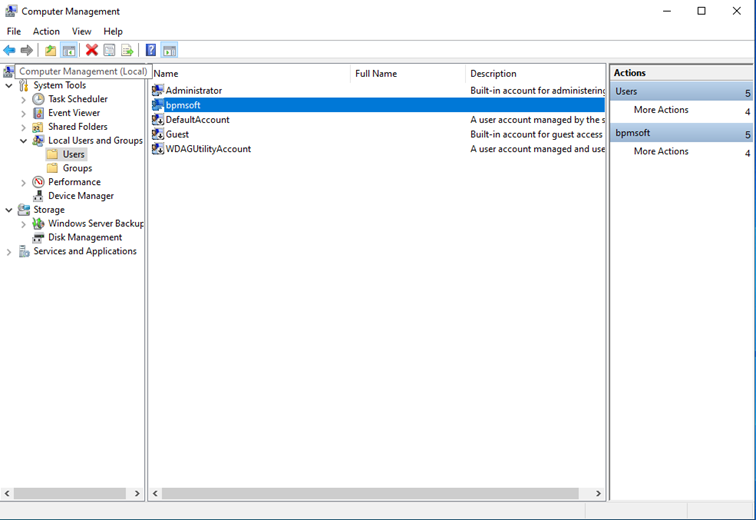Click the Actions pane header
Viewport: 756px width, 520px height.
(681, 73)
